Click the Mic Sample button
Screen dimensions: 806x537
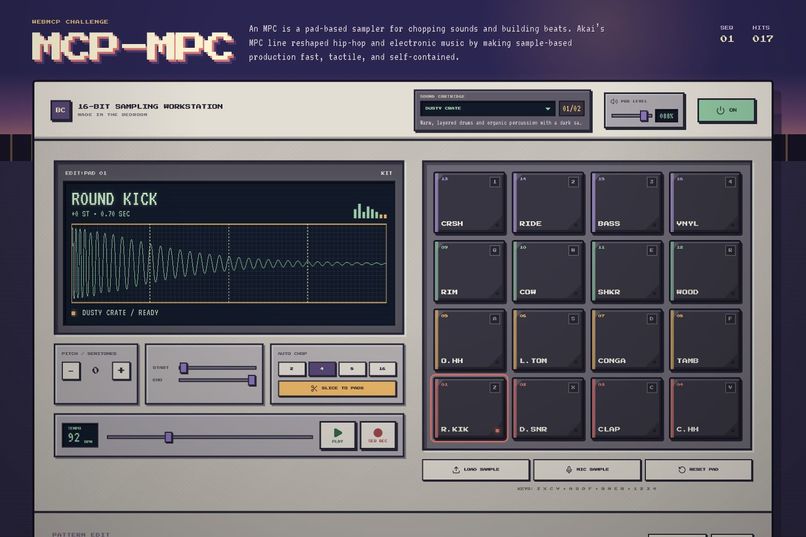tap(587, 470)
